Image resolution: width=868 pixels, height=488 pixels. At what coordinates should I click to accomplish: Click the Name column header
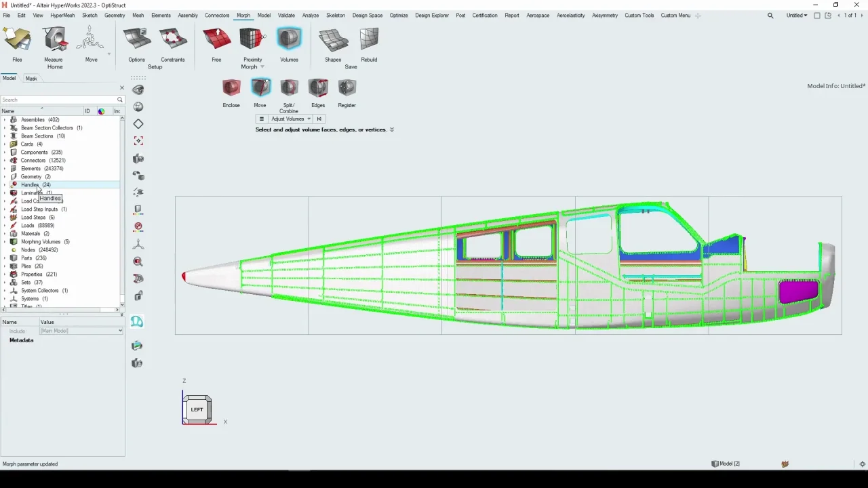(x=41, y=111)
